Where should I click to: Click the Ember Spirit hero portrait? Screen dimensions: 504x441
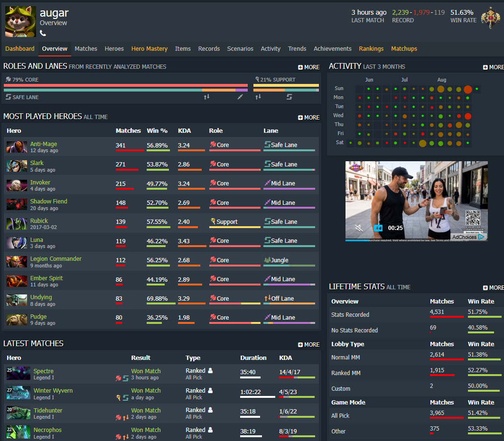point(17,281)
